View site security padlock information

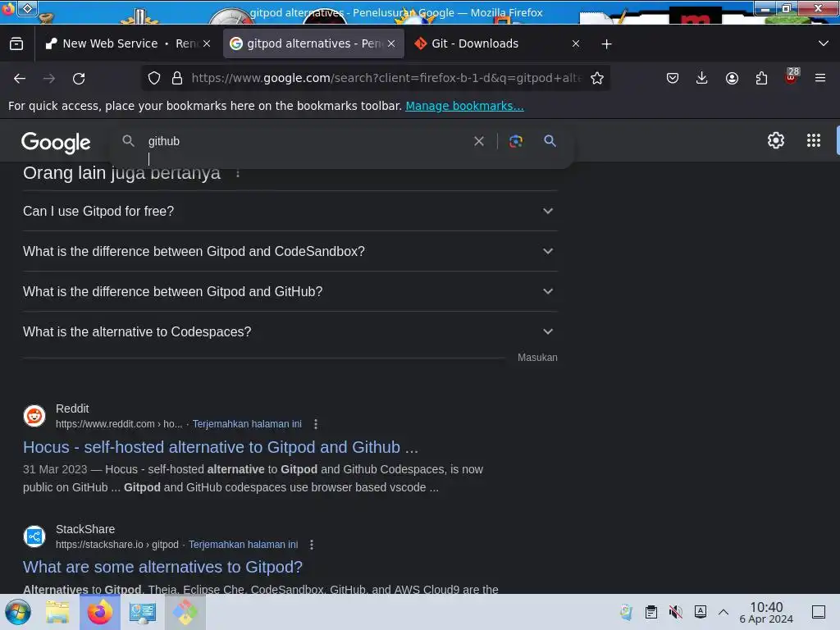pos(177,78)
